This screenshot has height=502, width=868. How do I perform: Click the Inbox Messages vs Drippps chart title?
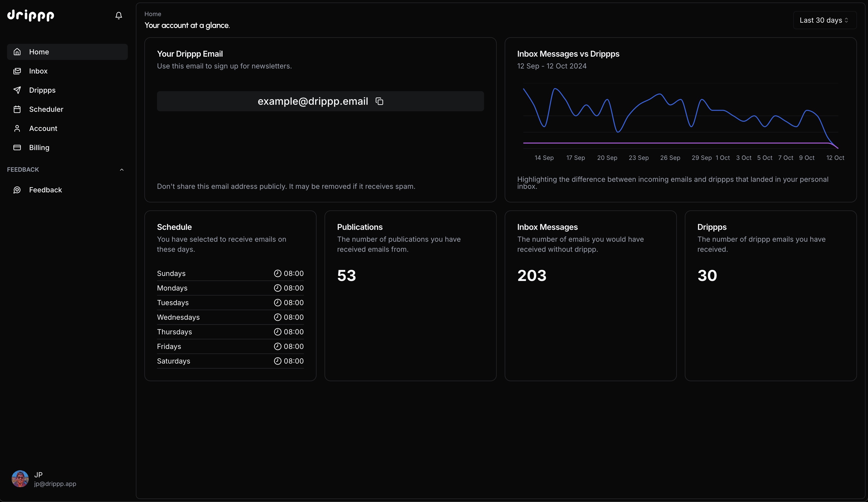point(568,54)
